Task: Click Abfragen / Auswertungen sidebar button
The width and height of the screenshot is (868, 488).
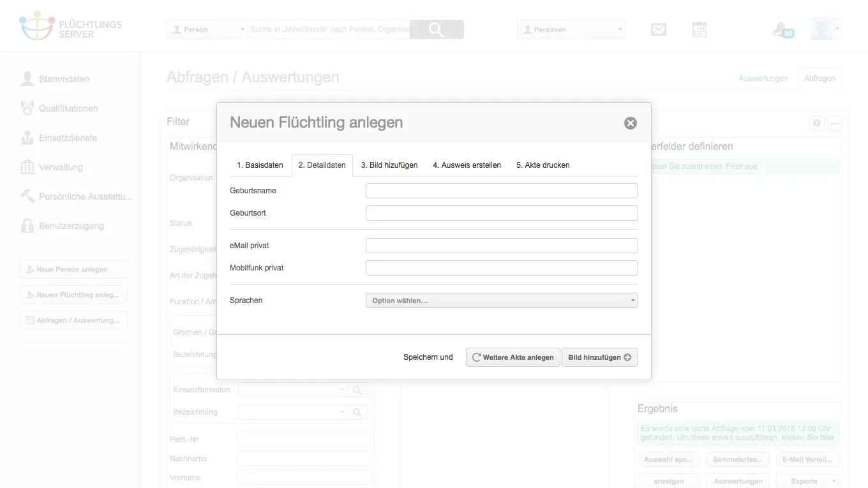Action: 73,320
